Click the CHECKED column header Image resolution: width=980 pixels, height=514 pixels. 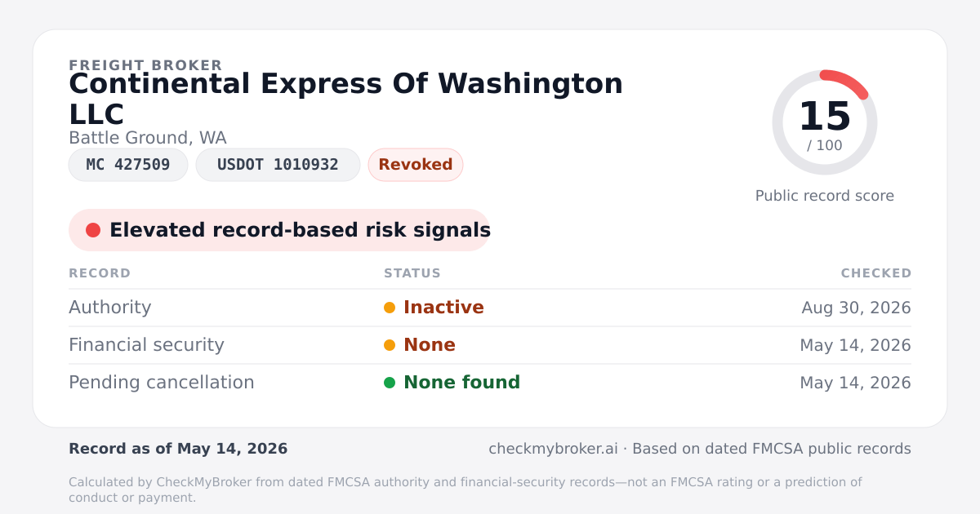[876, 273]
